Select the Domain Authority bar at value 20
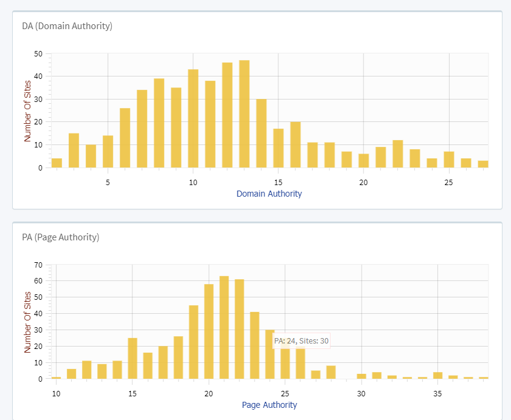This screenshot has height=420, width=511. coord(363,161)
